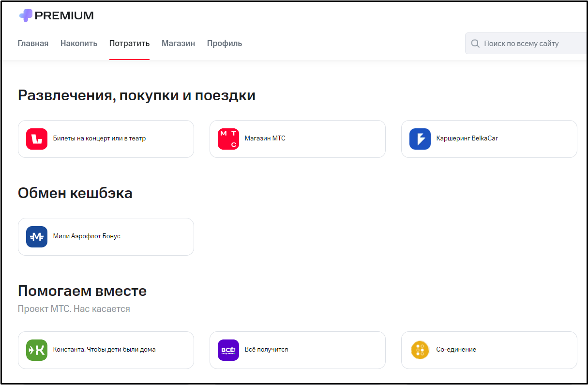
Task: Click the yellow Со-единение icon
Action: [x=420, y=350]
